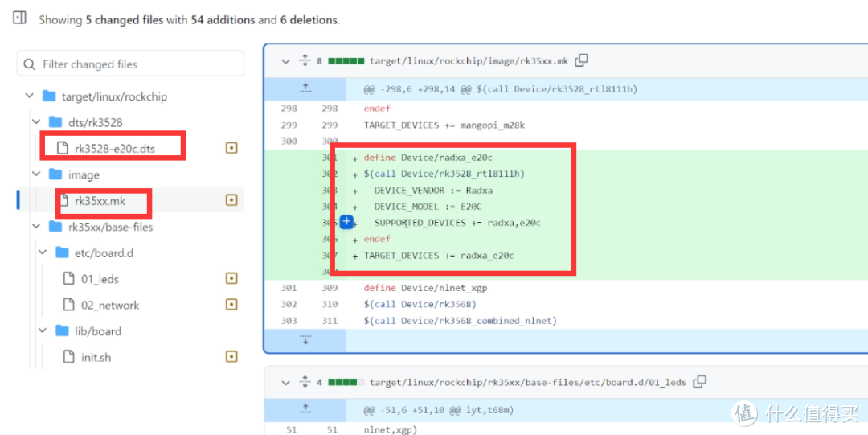This screenshot has height=435, width=868.
Task: Click '5 changed files' summary text
Action: pos(124,20)
